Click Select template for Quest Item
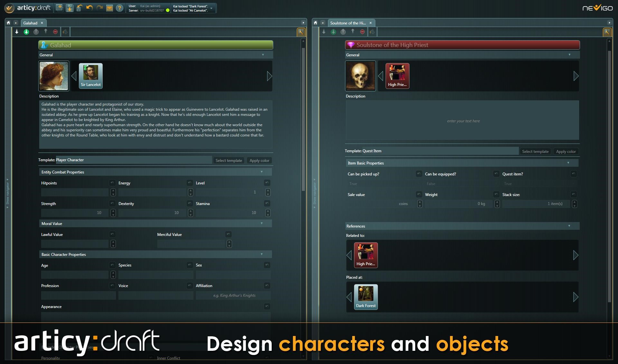The height and width of the screenshot is (364, 618). pos(535,151)
